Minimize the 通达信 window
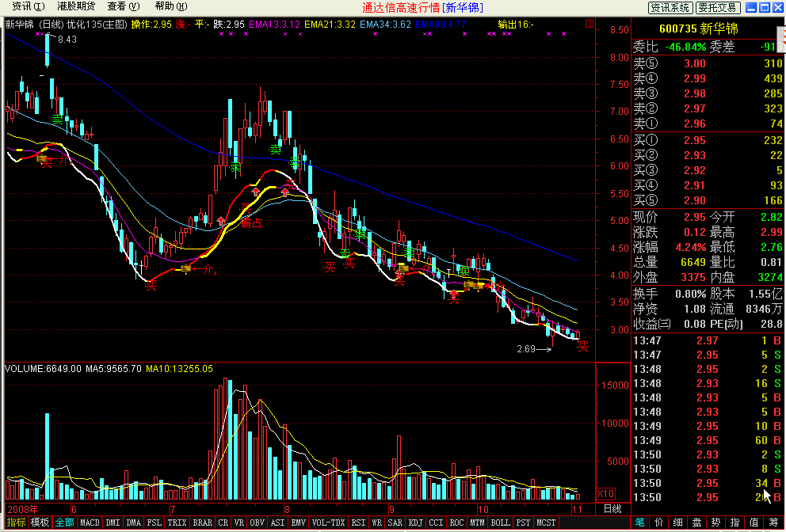 pyautogui.click(x=751, y=7)
